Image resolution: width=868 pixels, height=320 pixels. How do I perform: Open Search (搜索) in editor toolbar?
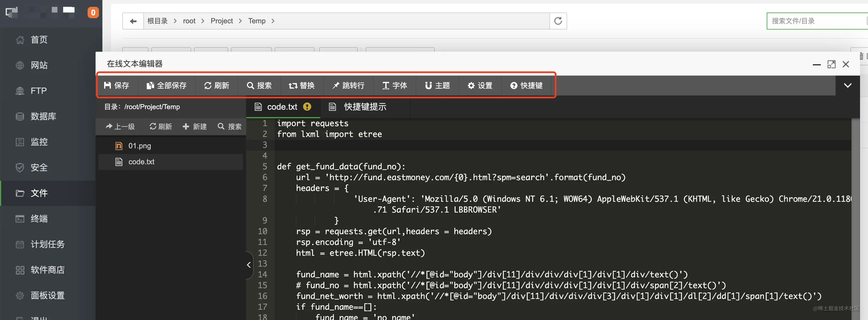click(x=259, y=85)
